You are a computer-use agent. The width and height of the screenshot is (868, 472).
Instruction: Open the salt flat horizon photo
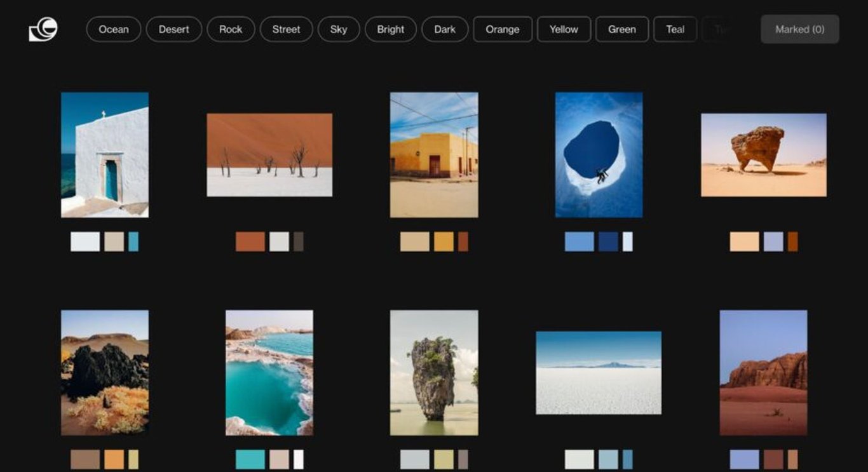click(598, 372)
